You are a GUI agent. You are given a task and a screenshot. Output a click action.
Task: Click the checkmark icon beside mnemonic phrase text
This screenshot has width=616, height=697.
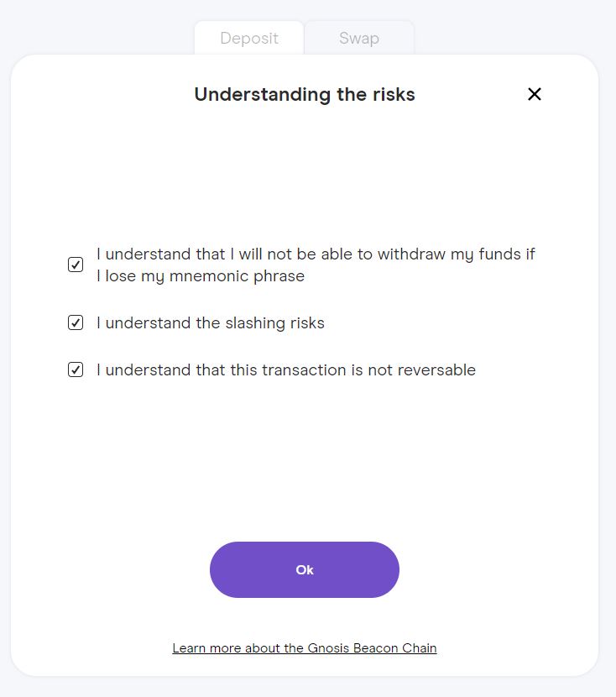76,265
